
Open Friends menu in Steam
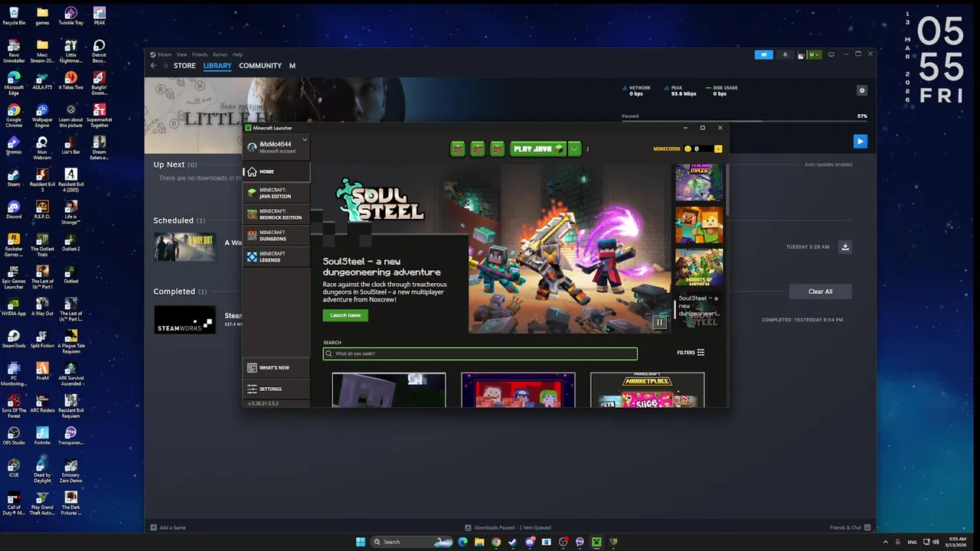pyautogui.click(x=200, y=54)
